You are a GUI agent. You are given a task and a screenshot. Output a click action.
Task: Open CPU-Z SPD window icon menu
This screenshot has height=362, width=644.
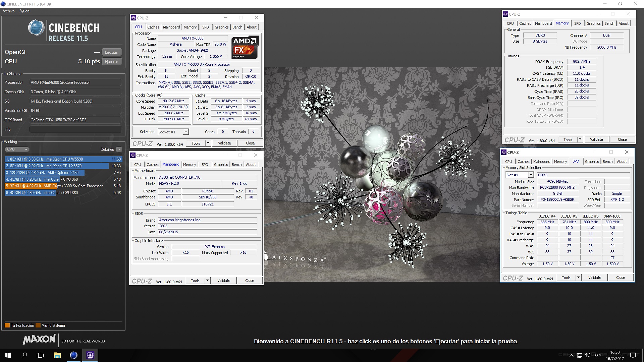click(504, 152)
